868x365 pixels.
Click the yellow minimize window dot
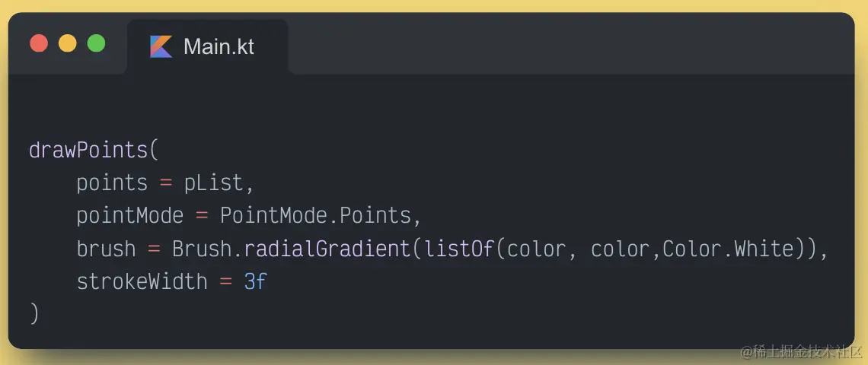[68, 43]
